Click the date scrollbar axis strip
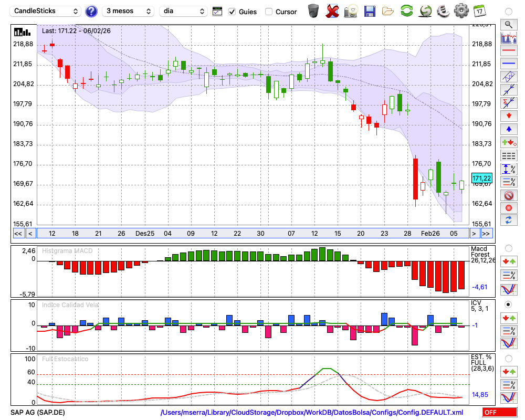 (x=253, y=234)
